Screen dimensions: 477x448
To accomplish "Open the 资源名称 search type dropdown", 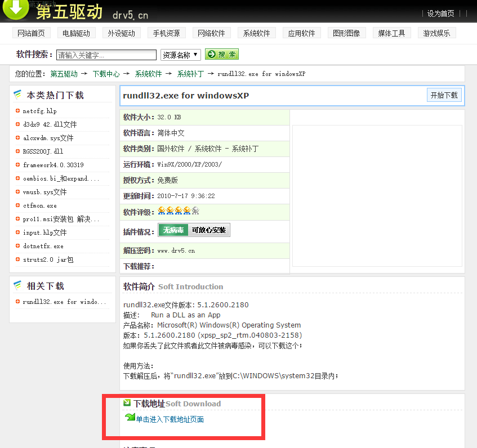I will point(181,55).
